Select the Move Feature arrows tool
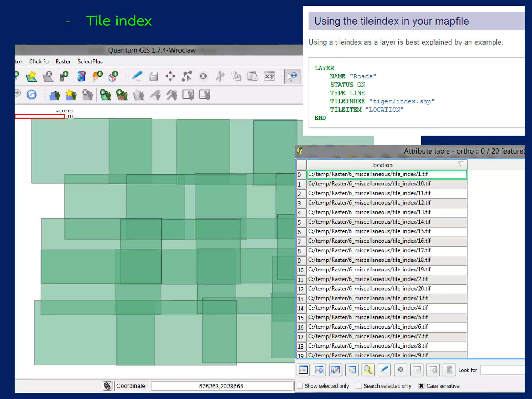Screen dimensions: 532x399 coord(170,76)
